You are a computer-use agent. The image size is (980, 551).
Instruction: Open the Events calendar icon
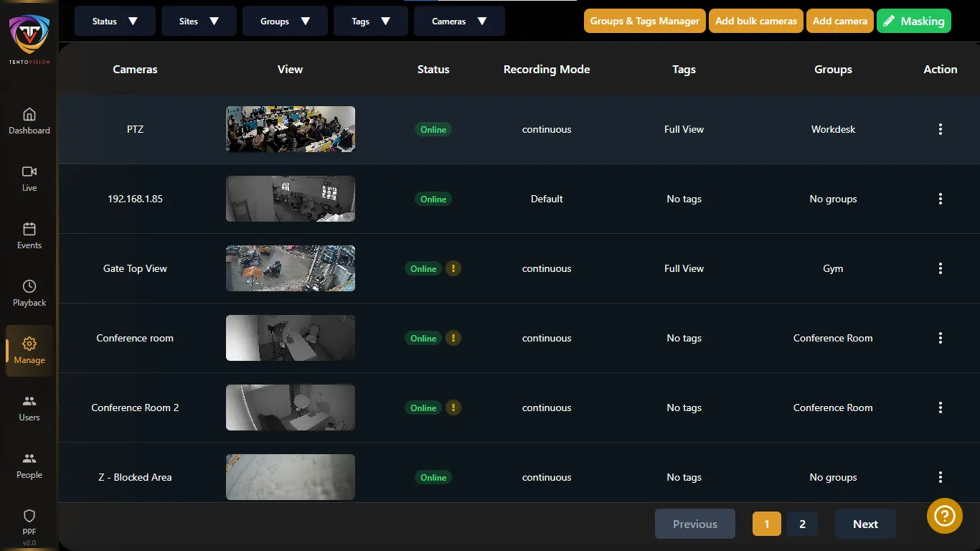[29, 230]
